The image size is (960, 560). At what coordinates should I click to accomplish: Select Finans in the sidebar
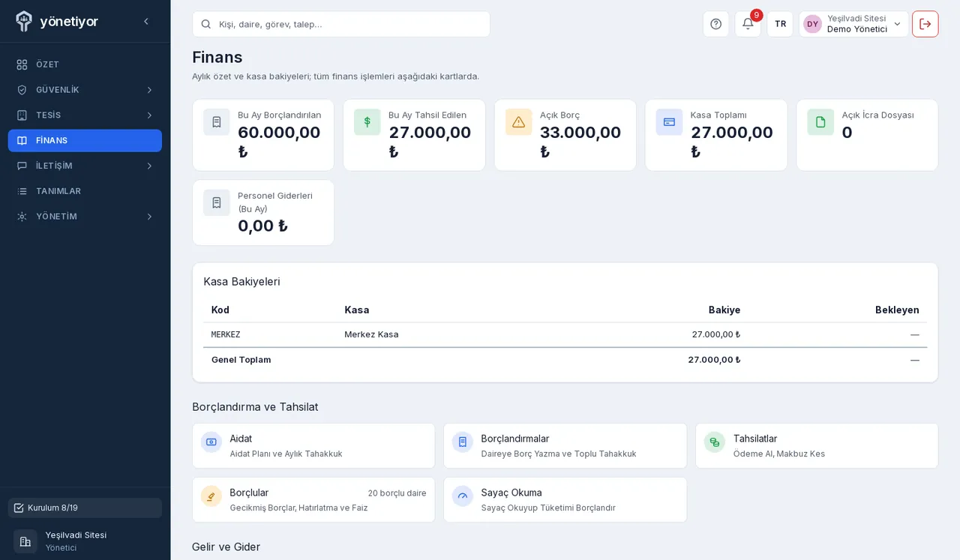(x=85, y=140)
